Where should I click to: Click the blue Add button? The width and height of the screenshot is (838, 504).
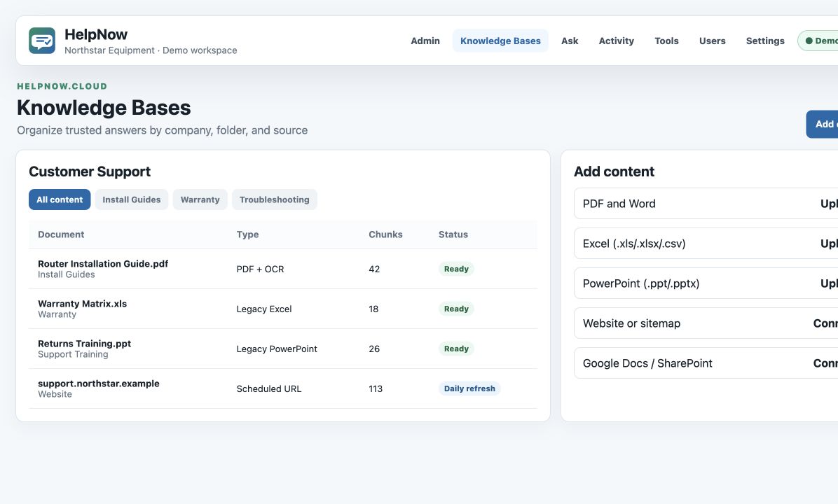pos(822,124)
